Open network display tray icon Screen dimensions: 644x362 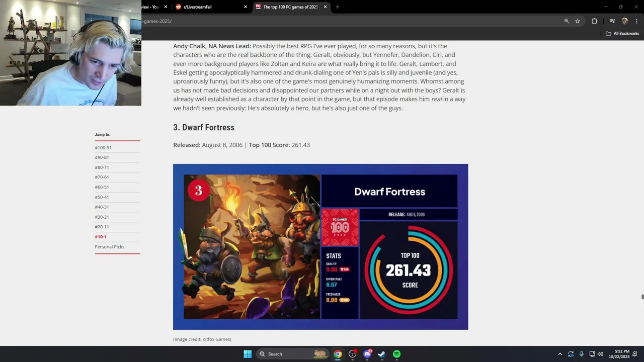[x=592, y=354]
